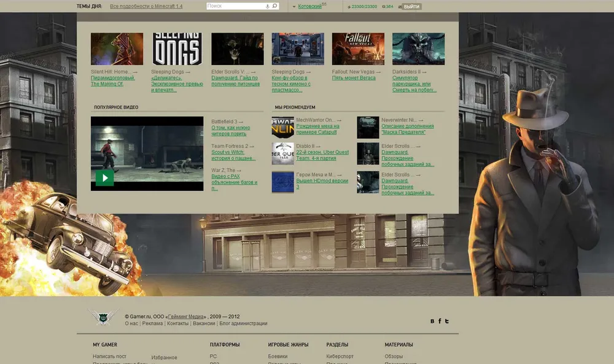Open the Diablo II Uber Quest thumbnail
The image size is (614, 364).
coord(282,153)
